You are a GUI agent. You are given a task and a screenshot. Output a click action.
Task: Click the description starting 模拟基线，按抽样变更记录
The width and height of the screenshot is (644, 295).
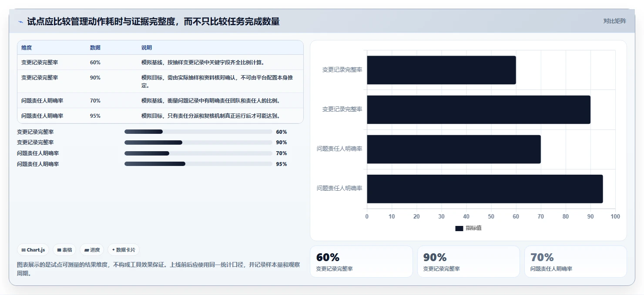(203, 63)
